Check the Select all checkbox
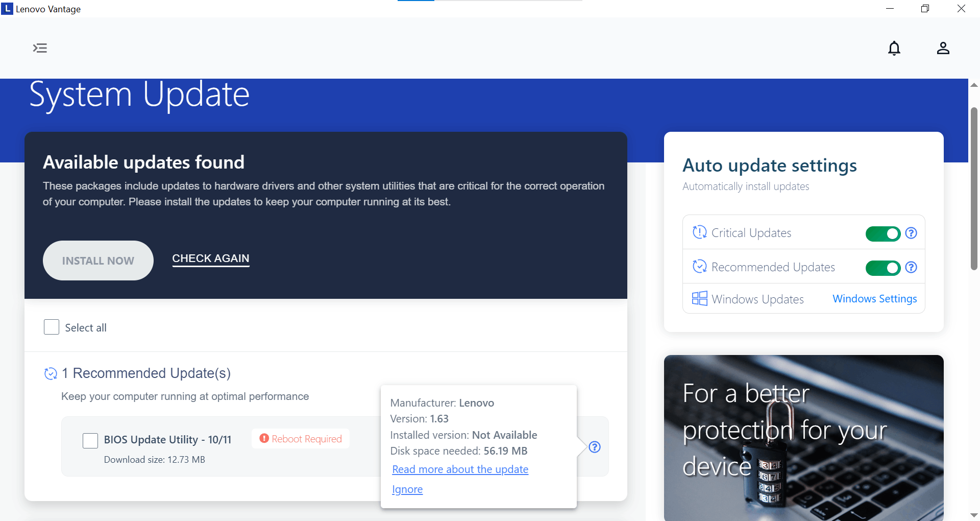The height and width of the screenshot is (521, 980). click(52, 327)
